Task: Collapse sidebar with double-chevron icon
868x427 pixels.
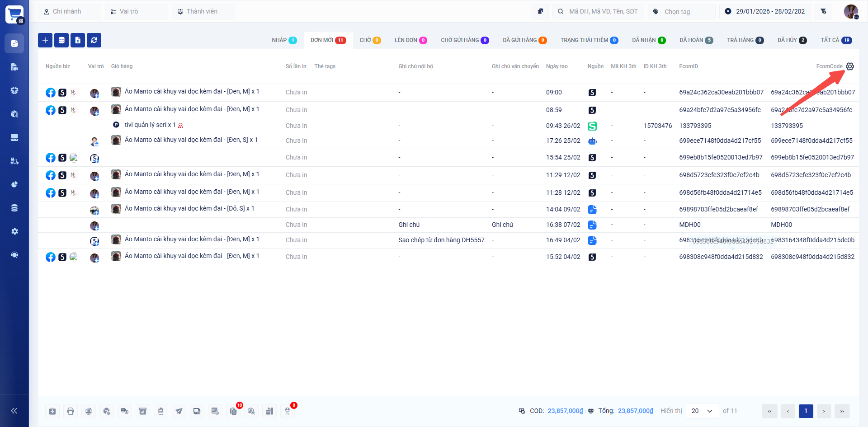Action: pos(14,411)
